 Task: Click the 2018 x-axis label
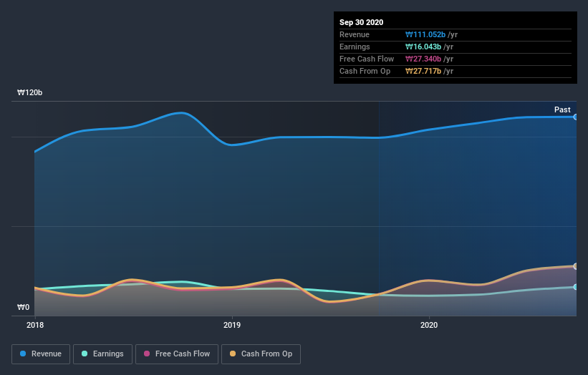coord(35,325)
